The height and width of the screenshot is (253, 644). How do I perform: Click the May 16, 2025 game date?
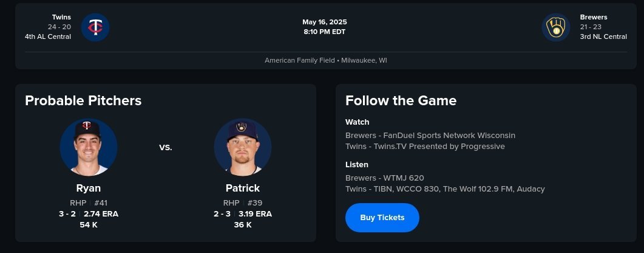(x=325, y=22)
